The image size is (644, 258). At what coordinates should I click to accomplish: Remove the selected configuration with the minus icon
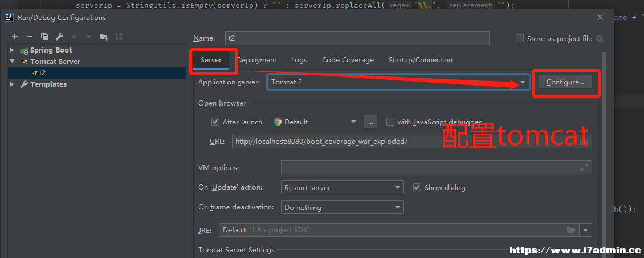click(30, 37)
